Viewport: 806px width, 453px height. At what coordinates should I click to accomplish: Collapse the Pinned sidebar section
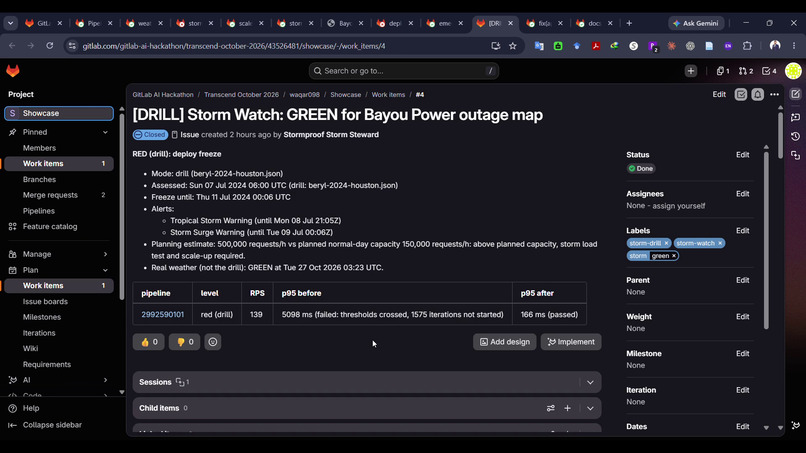coord(105,132)
